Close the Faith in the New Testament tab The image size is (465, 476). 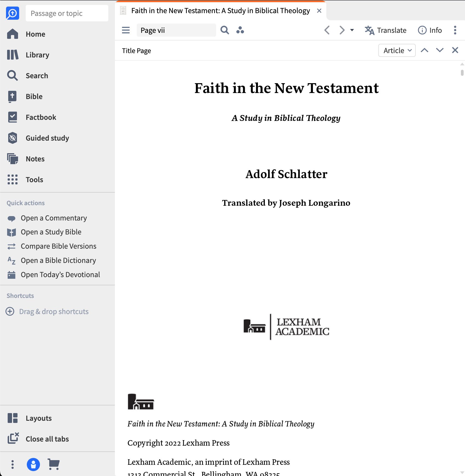[x=319, y=11]
